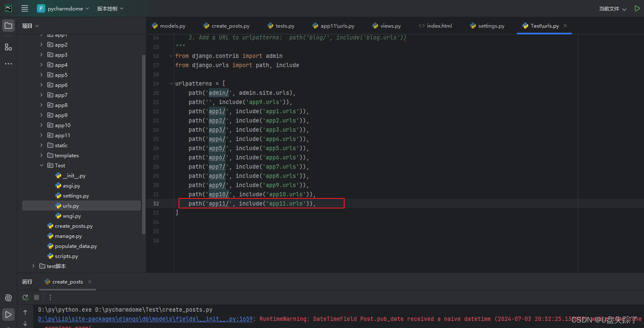This screenshot has height=328, width=644.
Task: Click the PyCharm logo icon
Action: [8, 8]
